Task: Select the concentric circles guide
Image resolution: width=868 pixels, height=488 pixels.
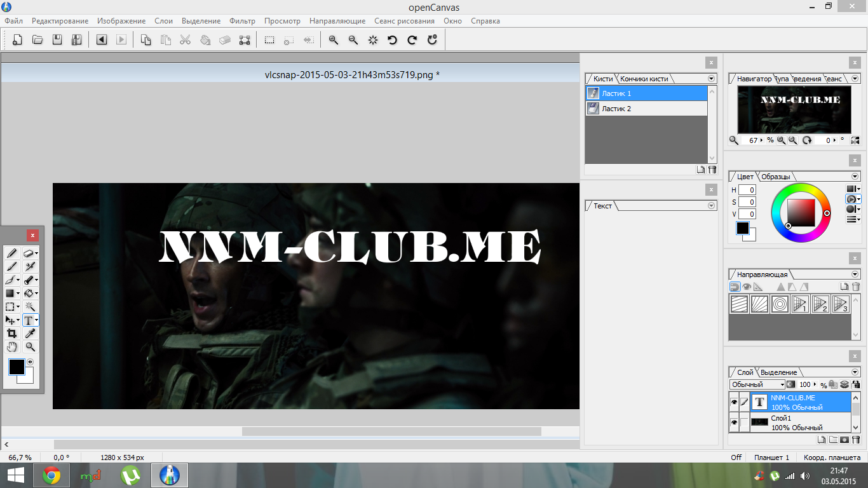Action: pos(780,304)
